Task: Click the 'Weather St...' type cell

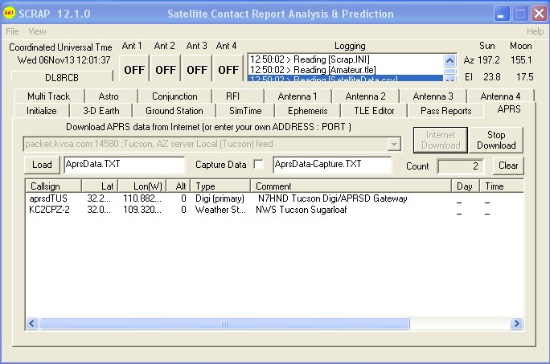Action: click(220, 210)
